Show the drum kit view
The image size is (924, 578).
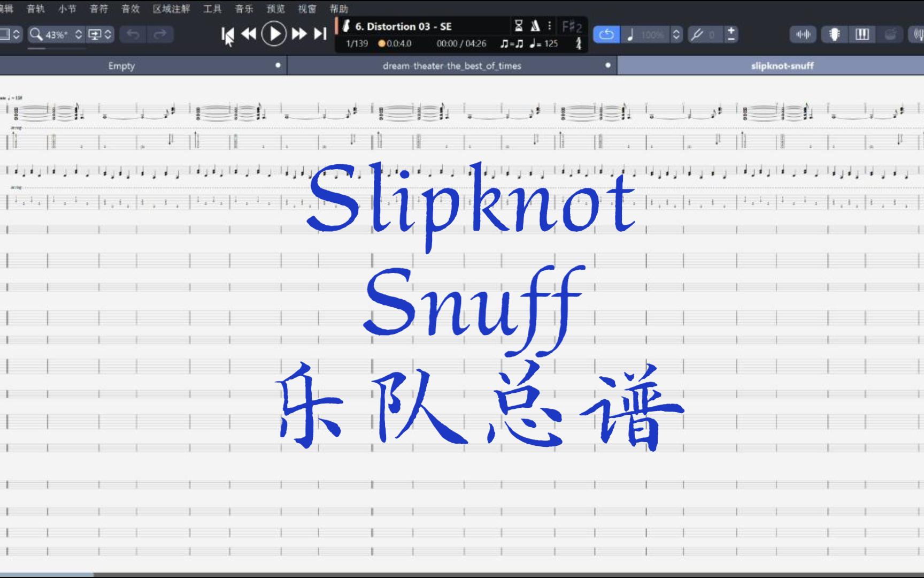(x=890, y=34)
